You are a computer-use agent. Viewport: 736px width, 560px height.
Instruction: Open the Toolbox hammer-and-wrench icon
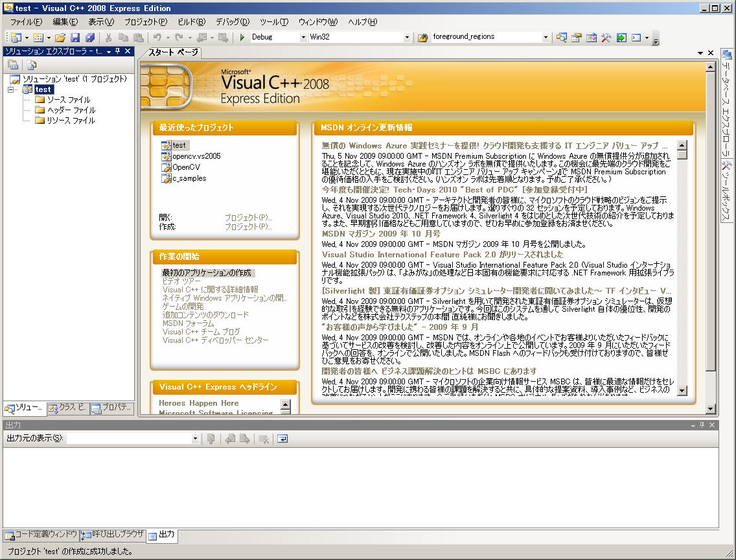pyautogui.click(x=606, y=37)
